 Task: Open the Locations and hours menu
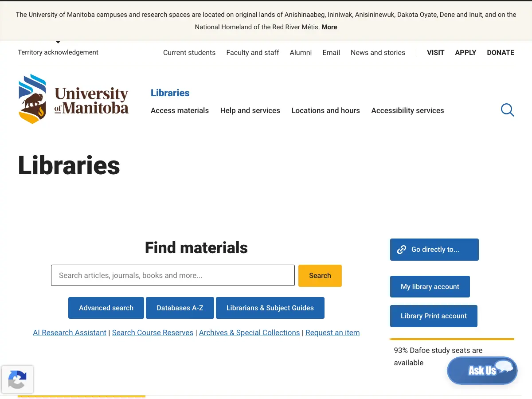(x=325, y=110)
